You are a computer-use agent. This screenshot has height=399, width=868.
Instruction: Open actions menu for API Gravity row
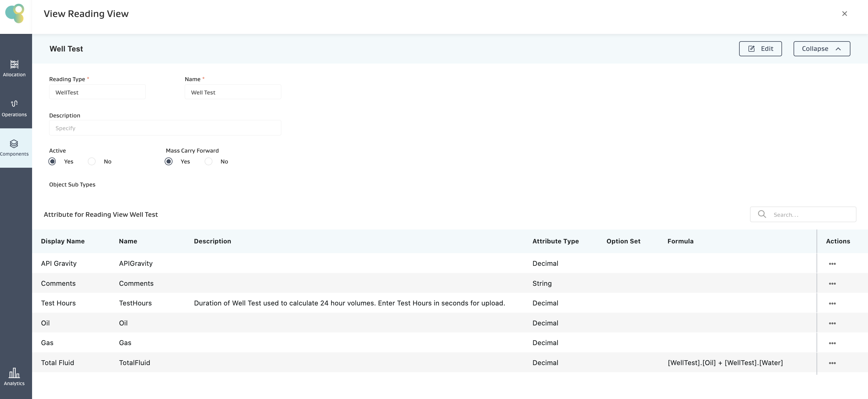(832, 264)
